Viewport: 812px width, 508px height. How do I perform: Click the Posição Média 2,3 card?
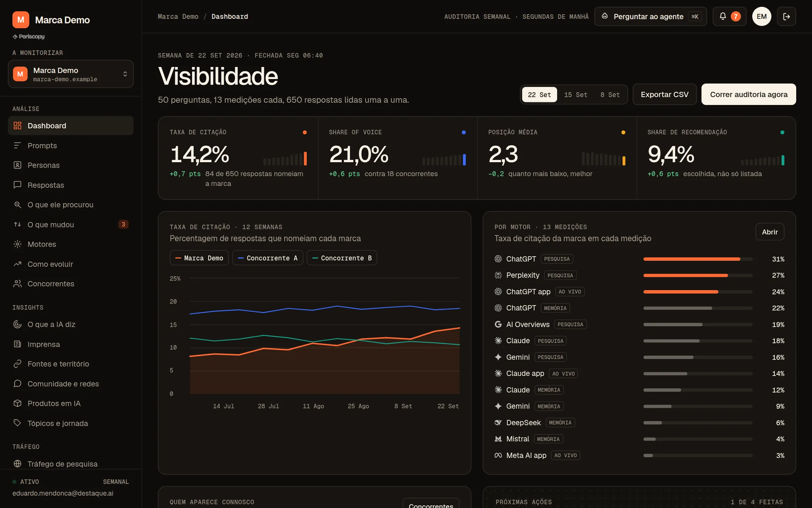[557, 158]
